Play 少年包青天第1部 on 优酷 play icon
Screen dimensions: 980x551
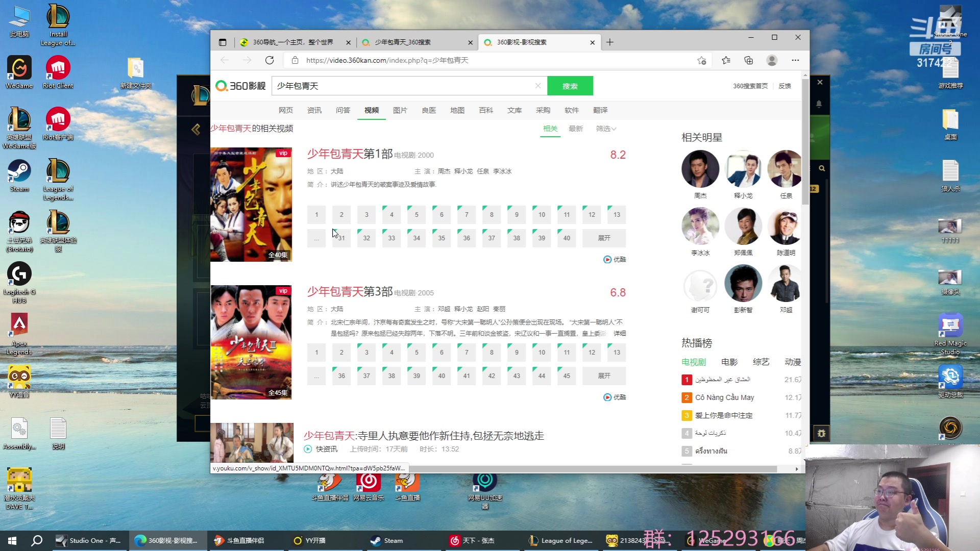pos(607,259)
